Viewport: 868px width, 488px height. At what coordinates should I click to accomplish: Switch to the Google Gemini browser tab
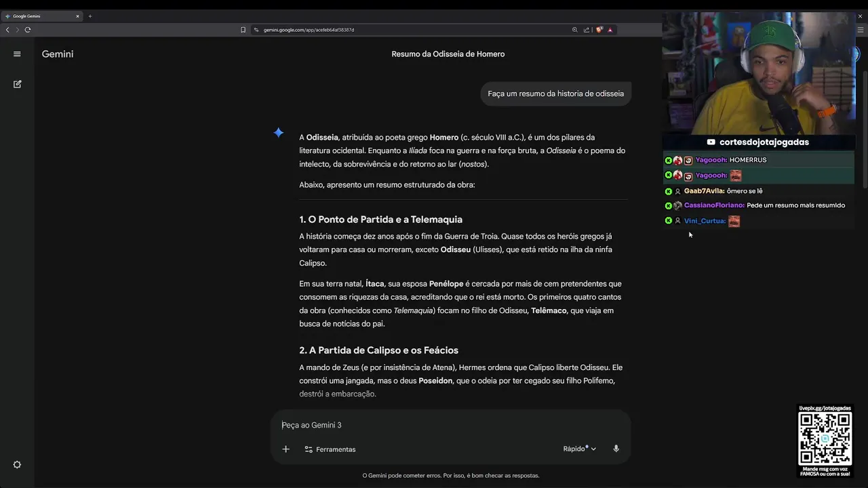coord(41,16)
